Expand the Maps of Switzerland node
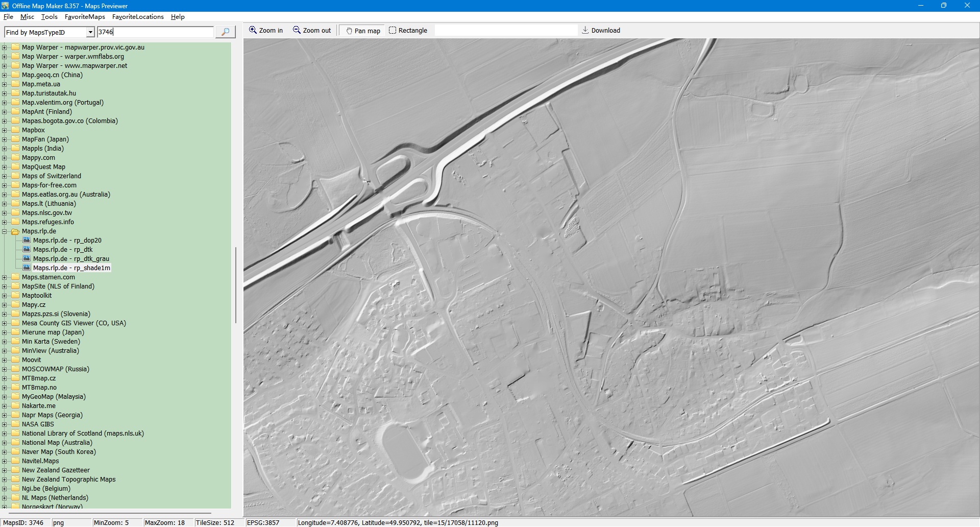The height and width of the screenshot is (527, 980). point(5,176)
